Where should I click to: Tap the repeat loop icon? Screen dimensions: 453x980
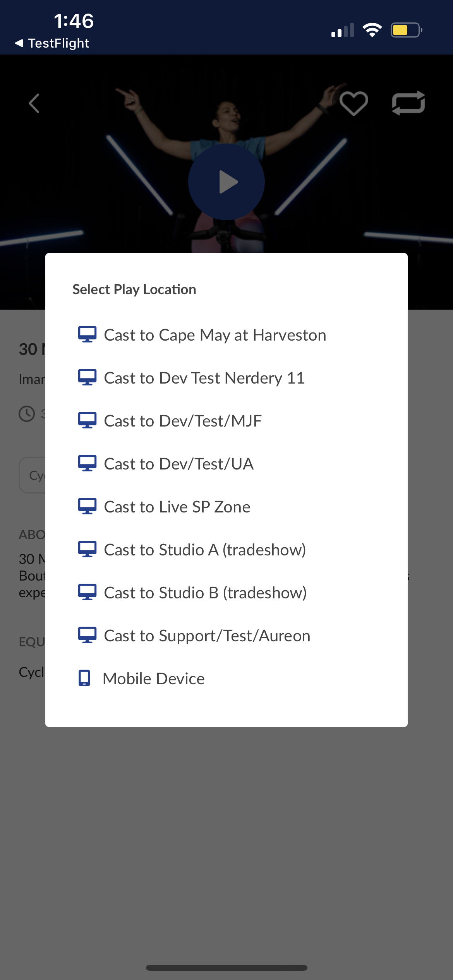tap(408, 103)
